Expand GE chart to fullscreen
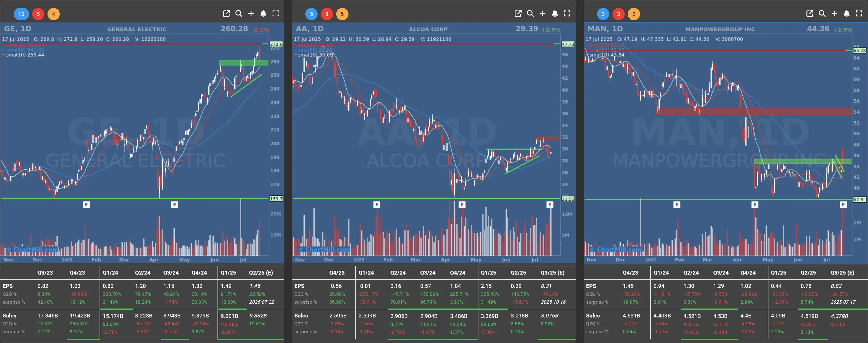Screen dimensions: 868x343 pos(276,14)
